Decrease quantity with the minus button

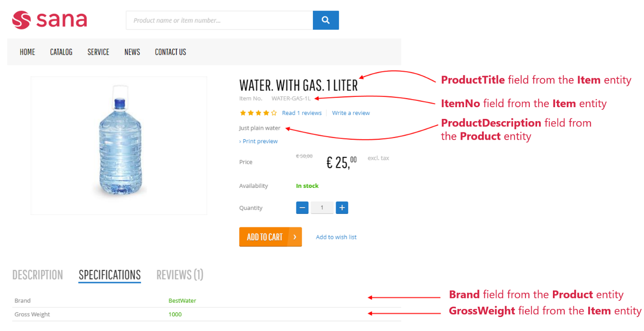point(302,208)
